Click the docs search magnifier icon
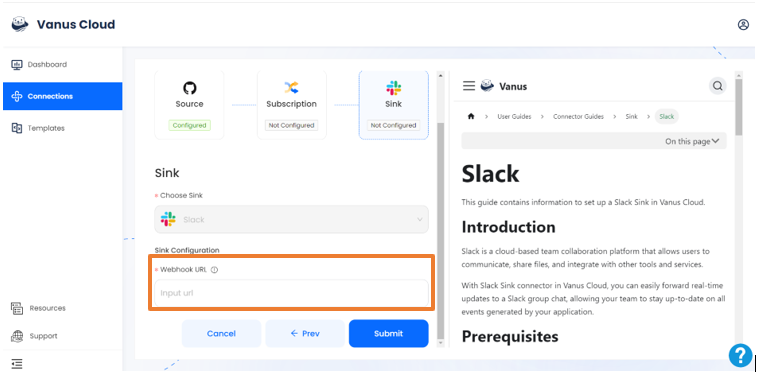Image resolution: width=759 pixels, height=383 pixels. 717,86
